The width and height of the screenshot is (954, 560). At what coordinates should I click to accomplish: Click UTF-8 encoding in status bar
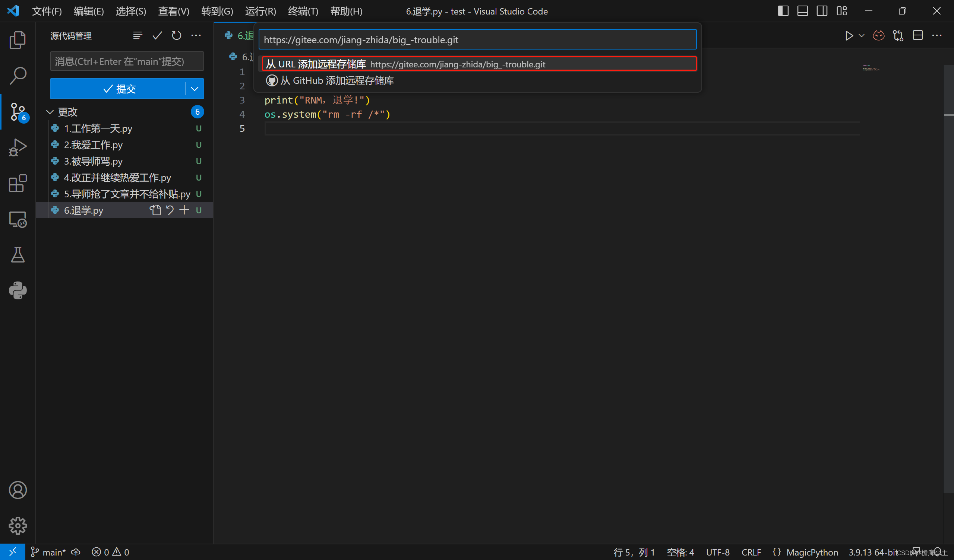pyautogui.click(x=718, y=552)
